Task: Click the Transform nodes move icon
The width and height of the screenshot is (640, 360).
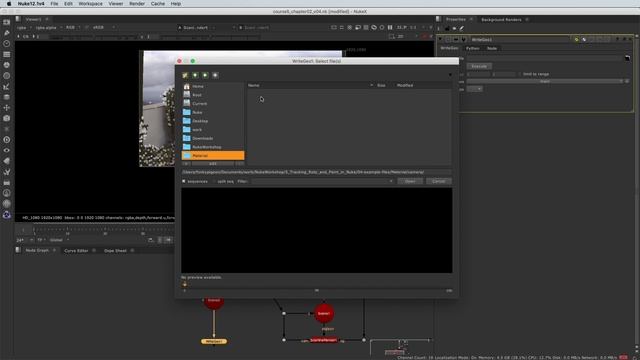Action: (x=7, y=108)
